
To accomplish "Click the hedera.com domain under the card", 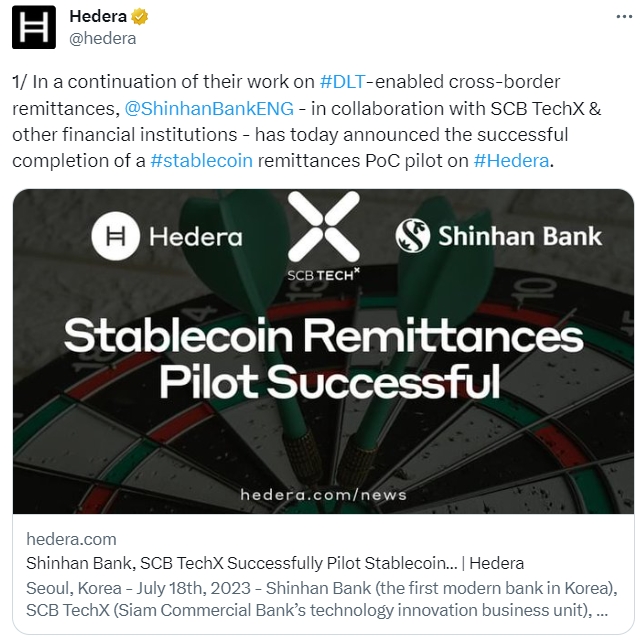I will tap(71, 540).
